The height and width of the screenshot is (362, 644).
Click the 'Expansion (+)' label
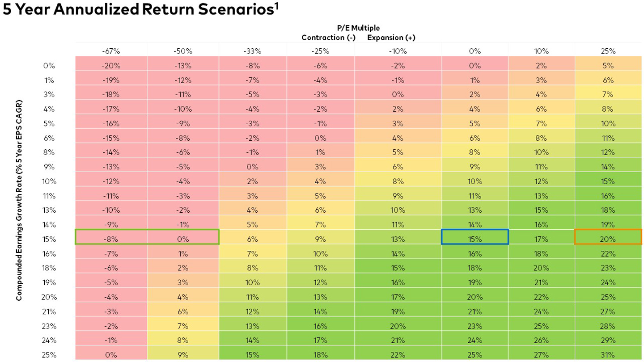[x=391, y=38]
